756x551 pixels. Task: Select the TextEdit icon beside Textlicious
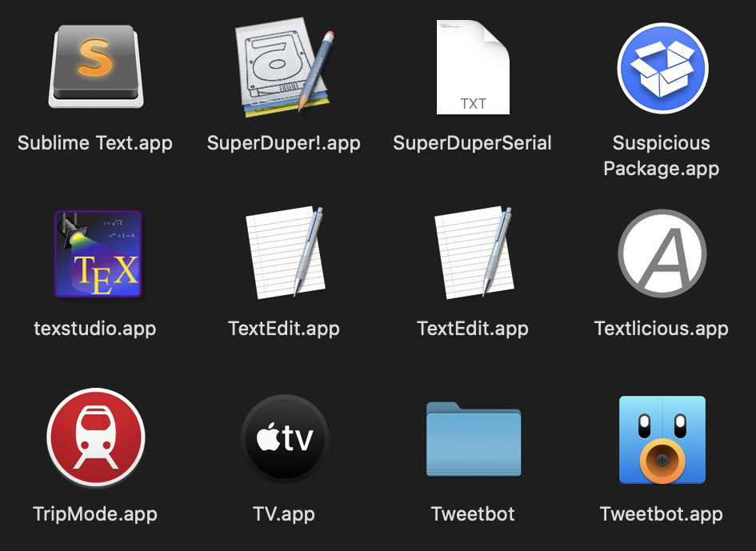(473, 252)
